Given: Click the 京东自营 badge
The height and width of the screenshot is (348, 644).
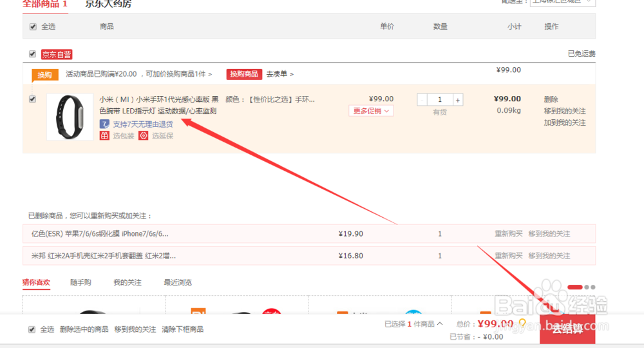Looking at the screenshot, I should click(x=57, y=54).
